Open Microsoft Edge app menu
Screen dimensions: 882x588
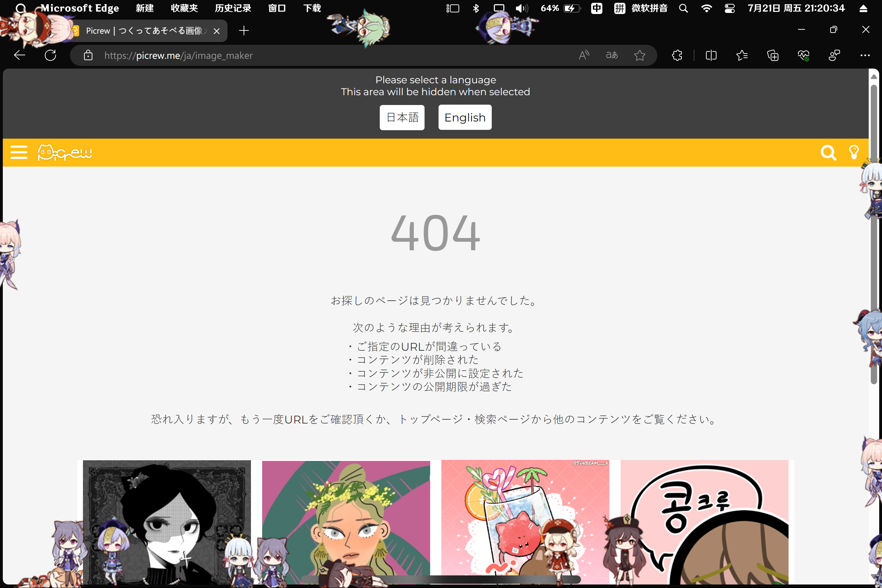pyautogui.click(x=79, y=8)
